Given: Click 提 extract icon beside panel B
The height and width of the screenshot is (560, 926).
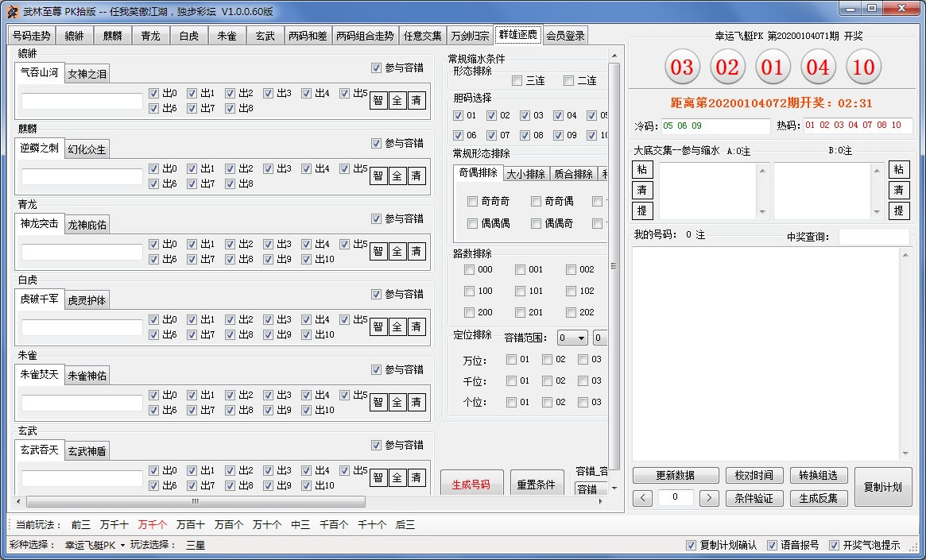Looking at the screenshot, I should [x=899, y=210].
